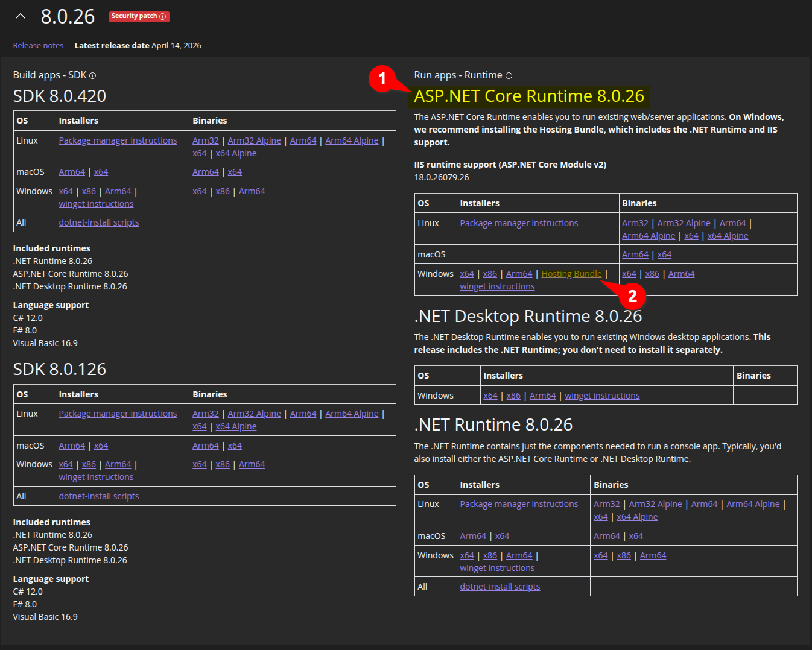The image size is (812, 650).
Task: Download .NET Desktop Runtime Windows x64 installer
Action: [x=490, y=396]
